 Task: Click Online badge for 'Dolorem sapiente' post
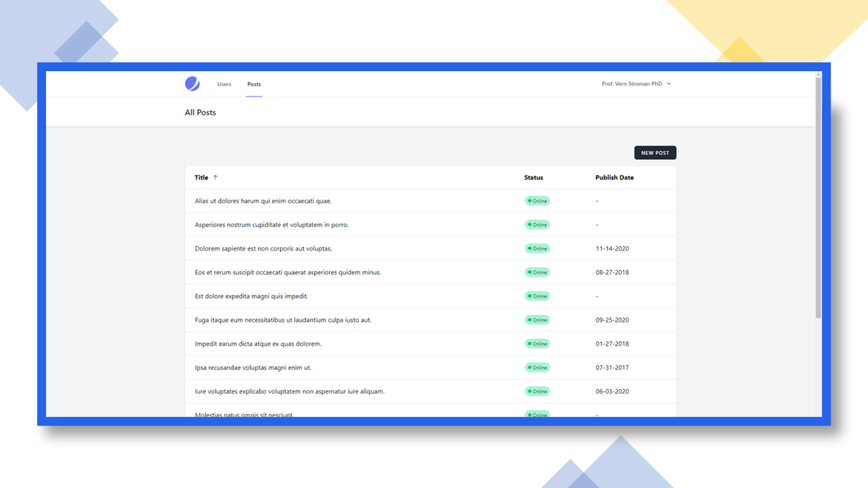(537, 249)
